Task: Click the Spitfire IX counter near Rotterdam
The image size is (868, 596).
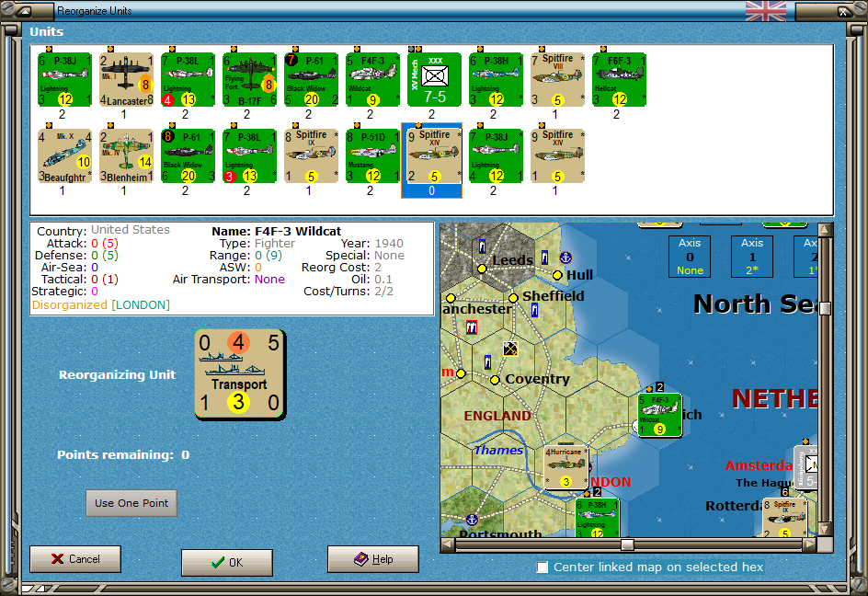Action: (784, 518)
